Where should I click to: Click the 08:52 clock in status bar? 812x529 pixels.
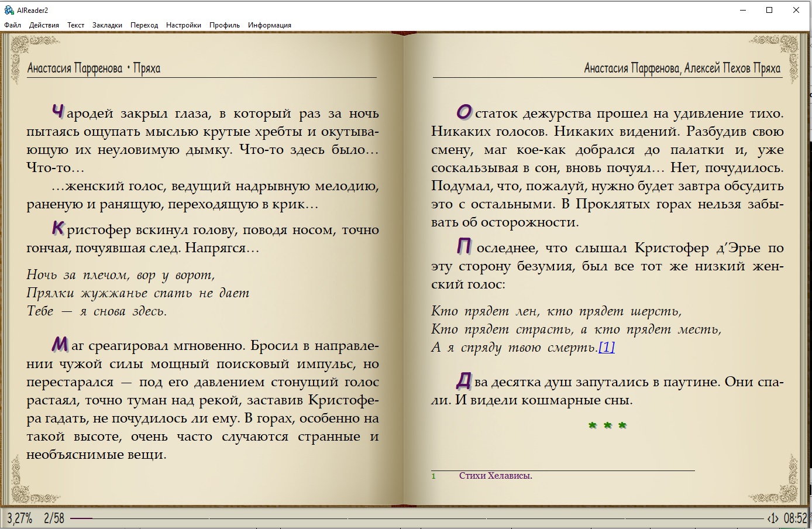click(795, 518)
